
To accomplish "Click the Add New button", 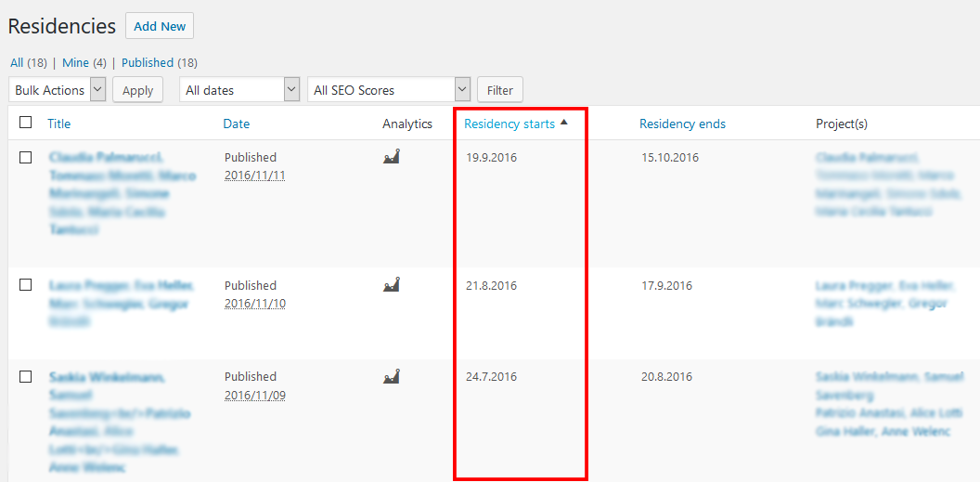I will click(160, 26).
